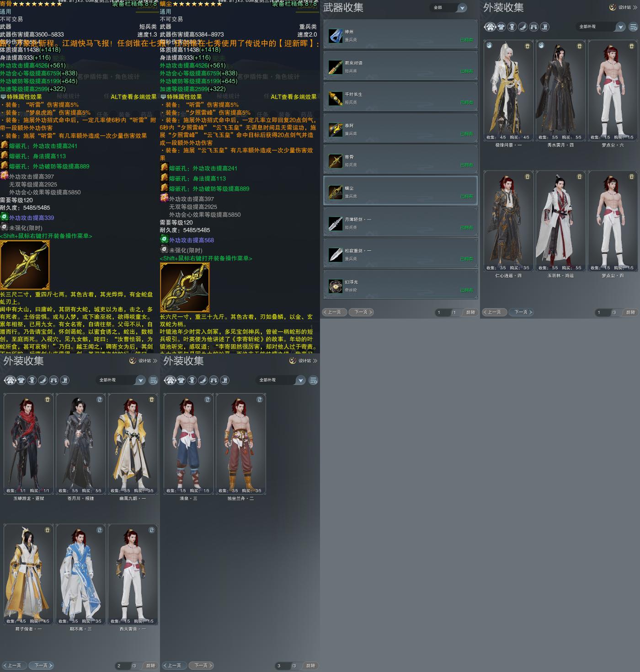Click 下一页 in page 2 outfit panel
Image resolution: width=640 pixels, height=672 pixels.
coord(41,666)
